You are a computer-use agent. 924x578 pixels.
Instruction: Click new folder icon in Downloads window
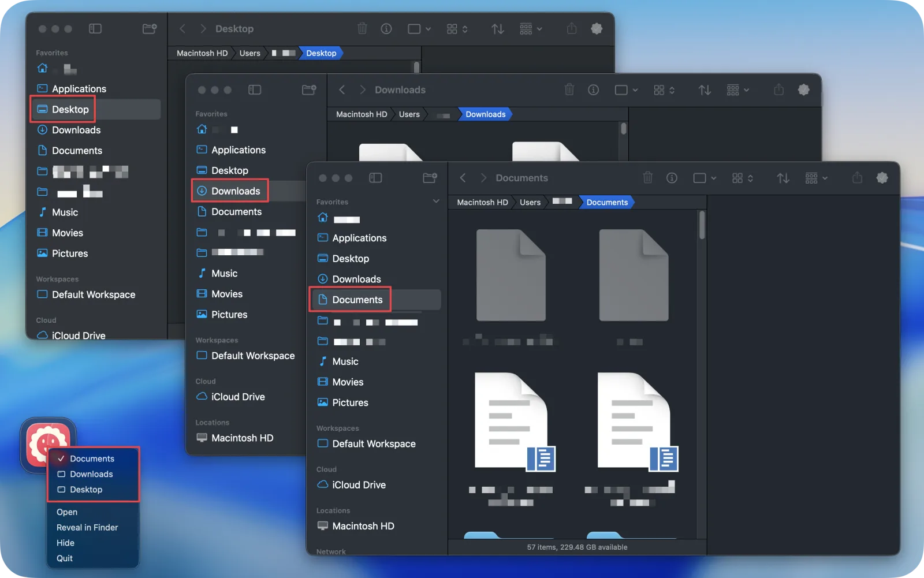(x=309, y=90)
